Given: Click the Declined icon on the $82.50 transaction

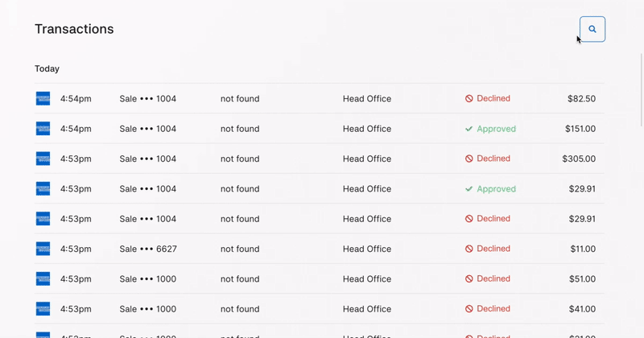Looking at the screenshot, I should 469,99.
